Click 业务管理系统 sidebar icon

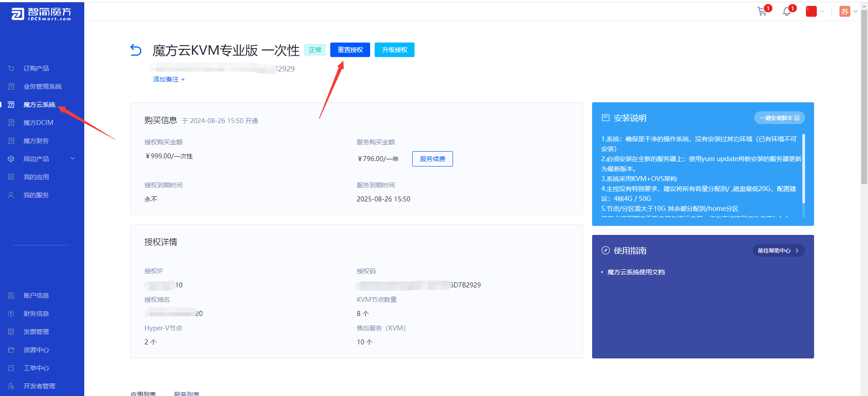pyautogui.click(x=11, y=86)
